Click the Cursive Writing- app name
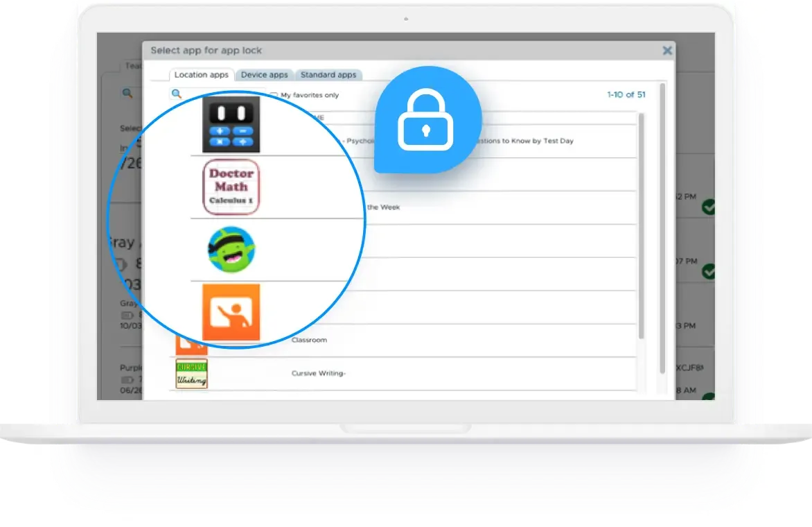Image resolution: width=812 pixels, height=527 pixels. pos(319,373)
